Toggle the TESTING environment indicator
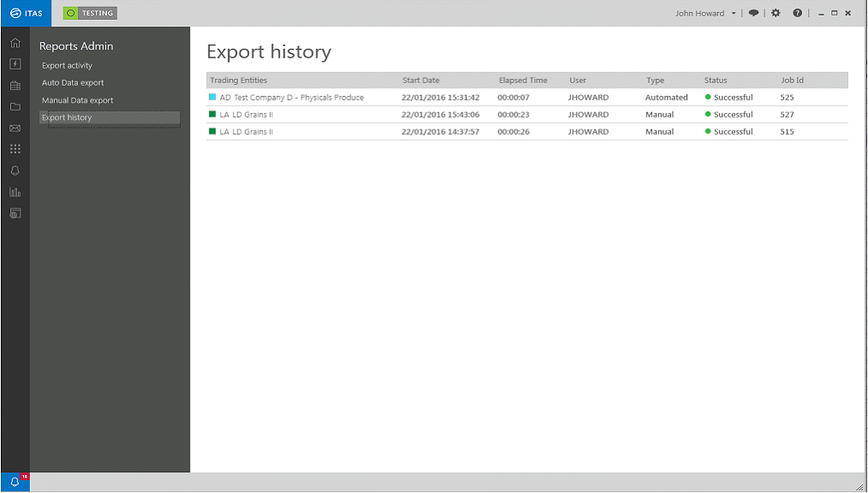 (x=90, y=13)
